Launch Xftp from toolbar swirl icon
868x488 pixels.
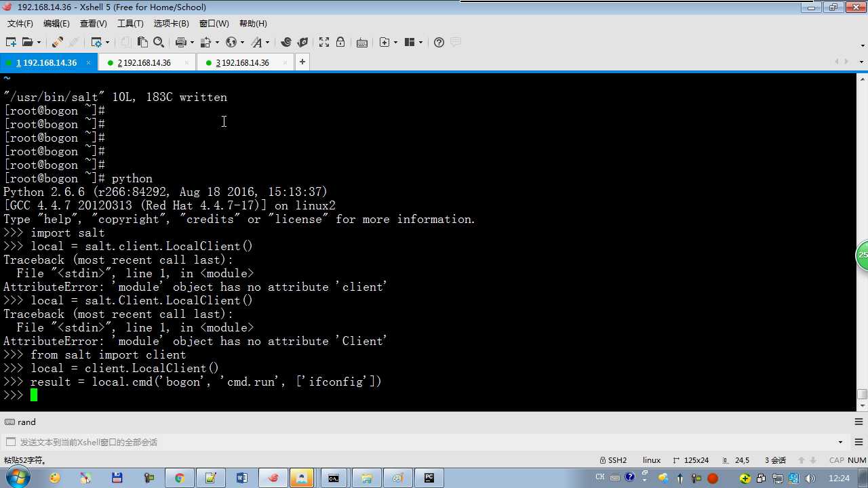[286, 42]
